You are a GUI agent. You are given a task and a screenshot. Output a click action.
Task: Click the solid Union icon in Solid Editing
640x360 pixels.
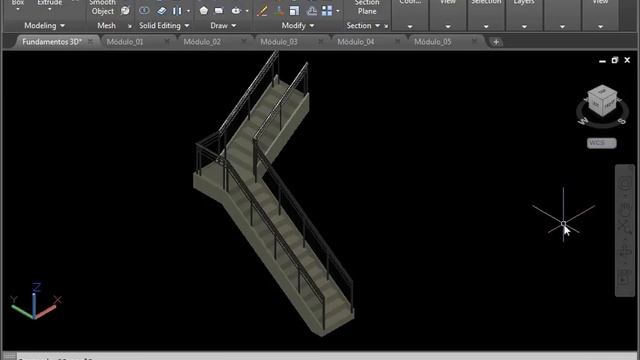(144, 11)
